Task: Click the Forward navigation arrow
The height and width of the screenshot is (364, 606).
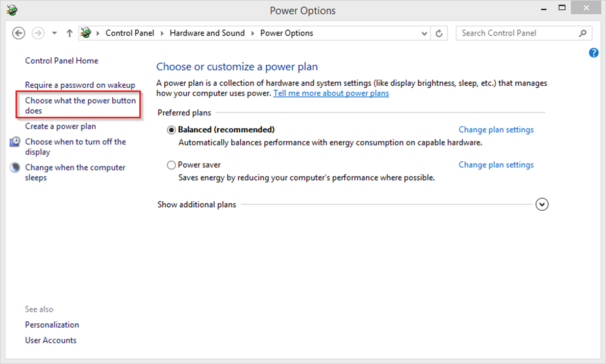Action: tap(38, 33)
